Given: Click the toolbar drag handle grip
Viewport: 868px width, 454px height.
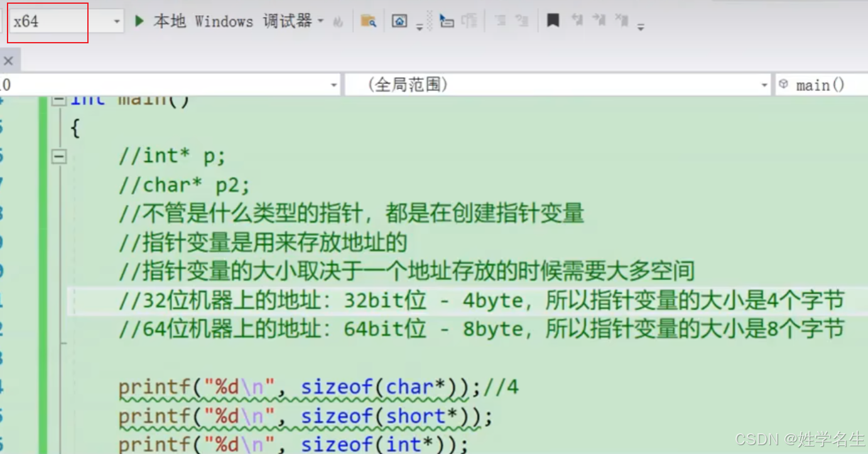Looking at the screenshot, I should (x=430, y=21).
